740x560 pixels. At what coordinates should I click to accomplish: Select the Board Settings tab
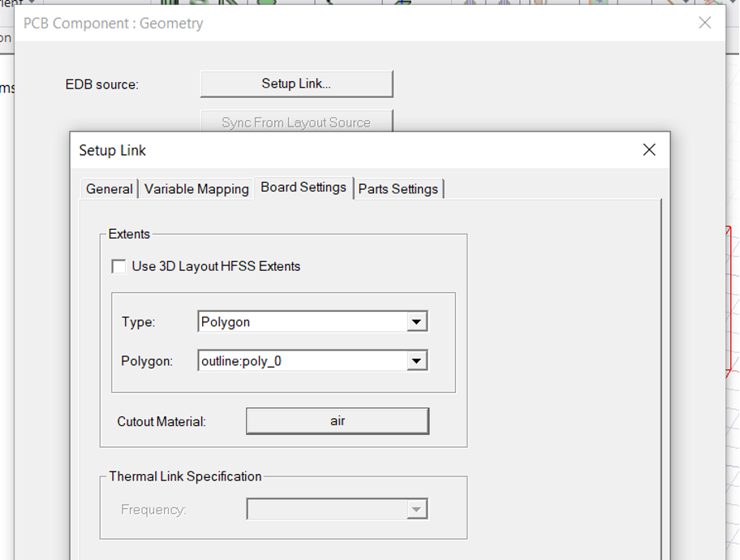303,187
